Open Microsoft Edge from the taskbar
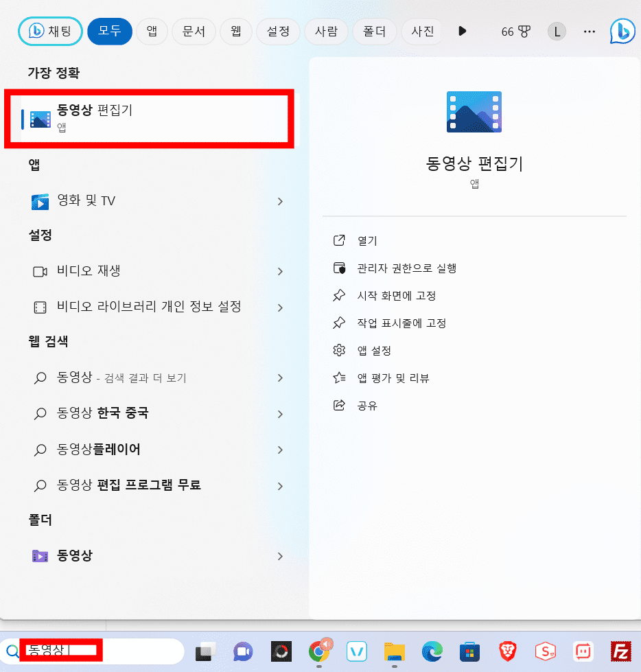This screenshot has width=641, height=672. (432, 651)
